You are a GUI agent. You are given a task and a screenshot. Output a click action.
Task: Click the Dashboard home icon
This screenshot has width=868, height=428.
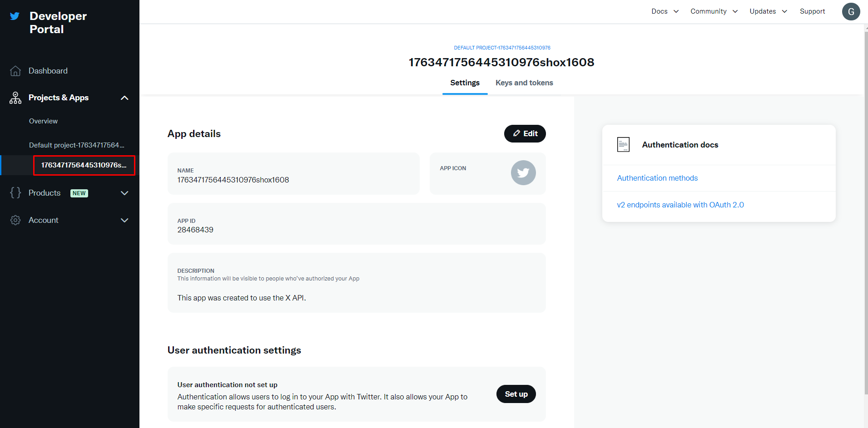click(x=15, y=71)
